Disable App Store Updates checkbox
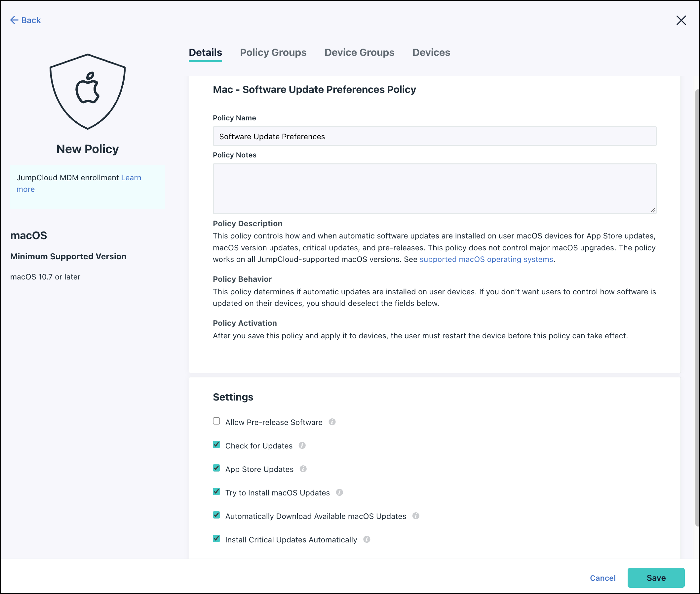 (216, 468)
